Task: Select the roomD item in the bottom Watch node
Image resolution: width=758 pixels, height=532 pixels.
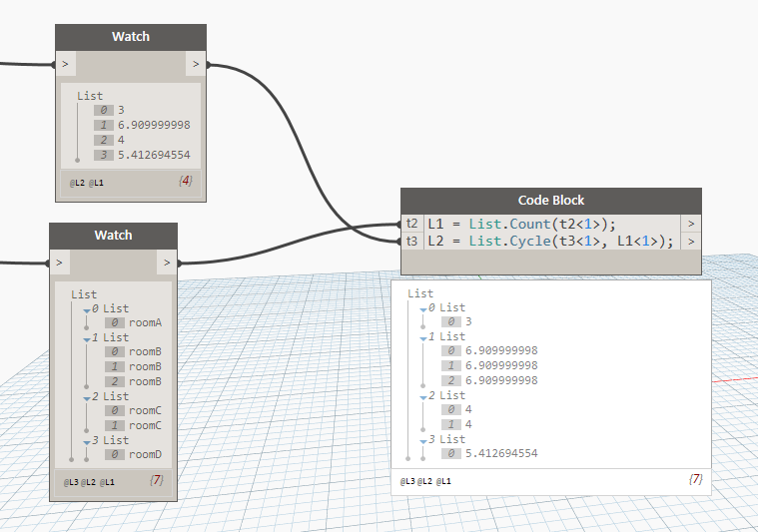Action: [145, 454]
